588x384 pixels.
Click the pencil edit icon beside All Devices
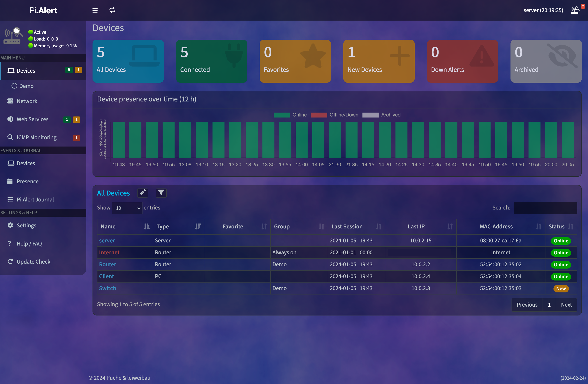[x=142, y=193]
